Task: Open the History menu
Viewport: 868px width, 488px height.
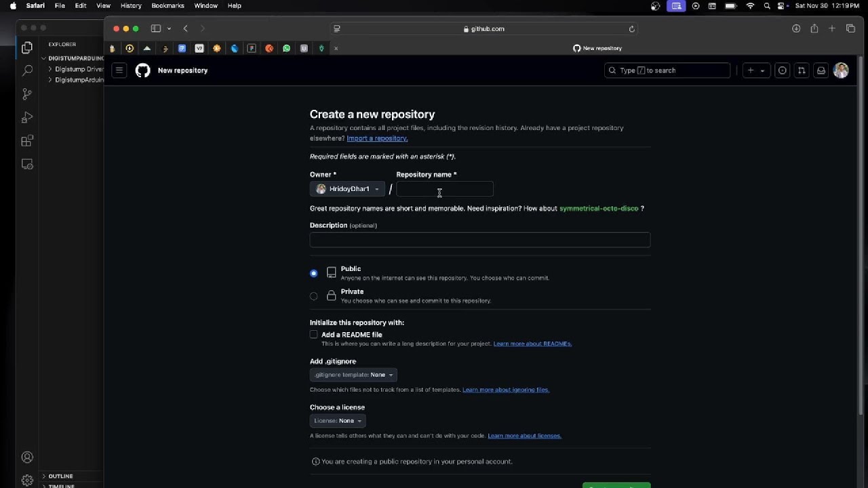Action: click(131, 5)
